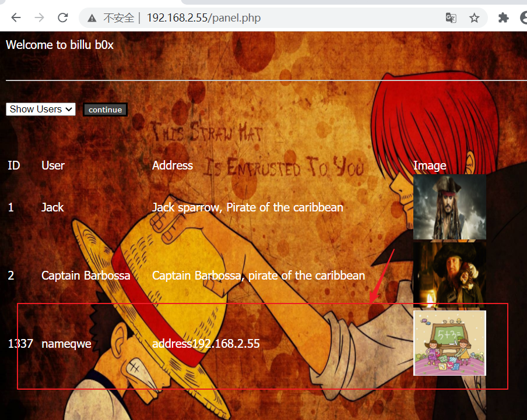The height and width of the screenshot is (420, 527).
Task: Click the Image column header
Action: [x=430, y=165]
